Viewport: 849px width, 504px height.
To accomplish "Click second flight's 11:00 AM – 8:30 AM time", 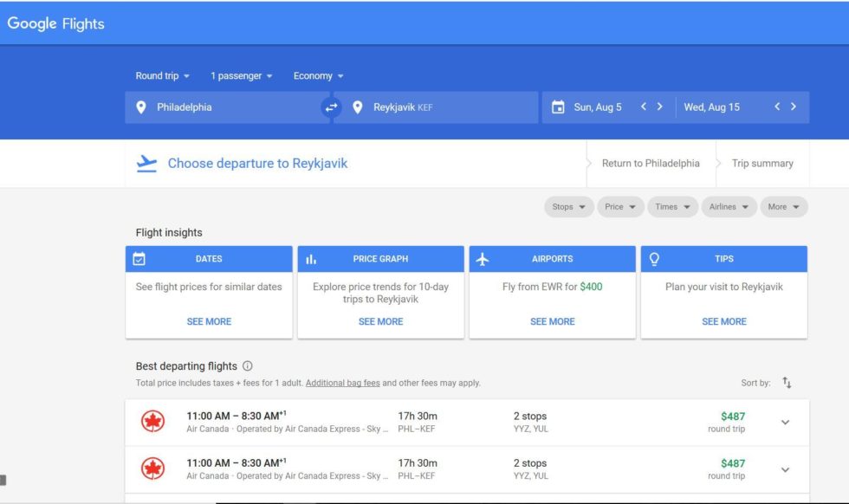I will (236, 462).
